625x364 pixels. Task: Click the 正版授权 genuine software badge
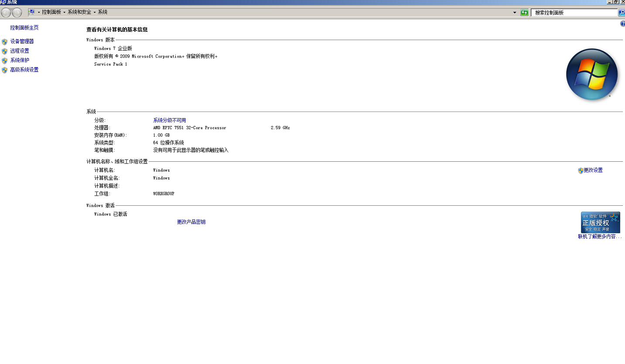pyautogui.click(x=600, y=222)
